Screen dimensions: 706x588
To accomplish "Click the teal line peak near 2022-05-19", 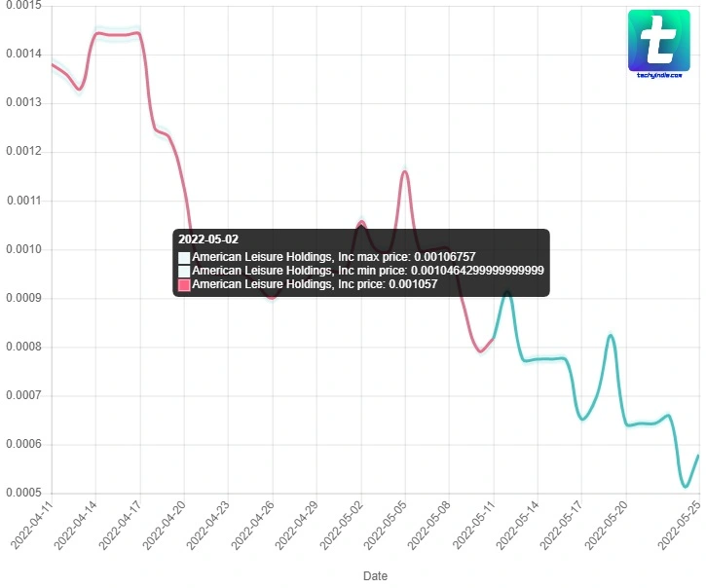I will tap(611, 336).
